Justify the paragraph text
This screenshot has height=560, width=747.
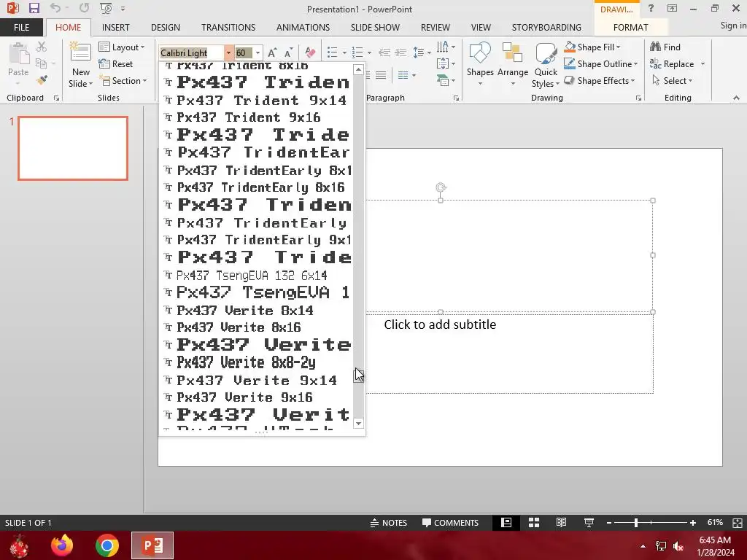click(x=381, y=75)
